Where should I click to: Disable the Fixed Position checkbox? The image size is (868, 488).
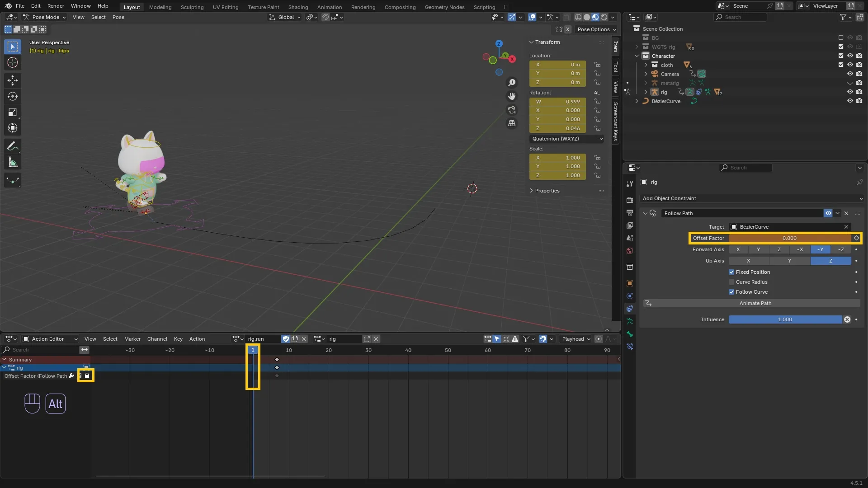click(731, 272)
